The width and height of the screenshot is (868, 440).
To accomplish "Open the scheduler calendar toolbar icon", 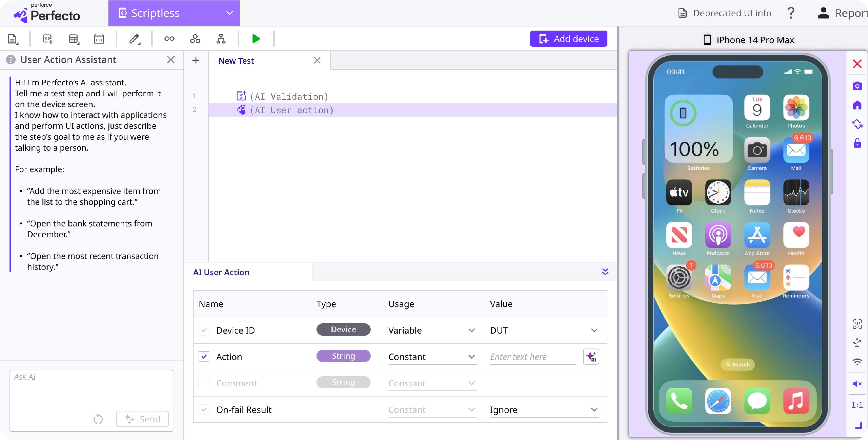I will [x=99, y=39].
